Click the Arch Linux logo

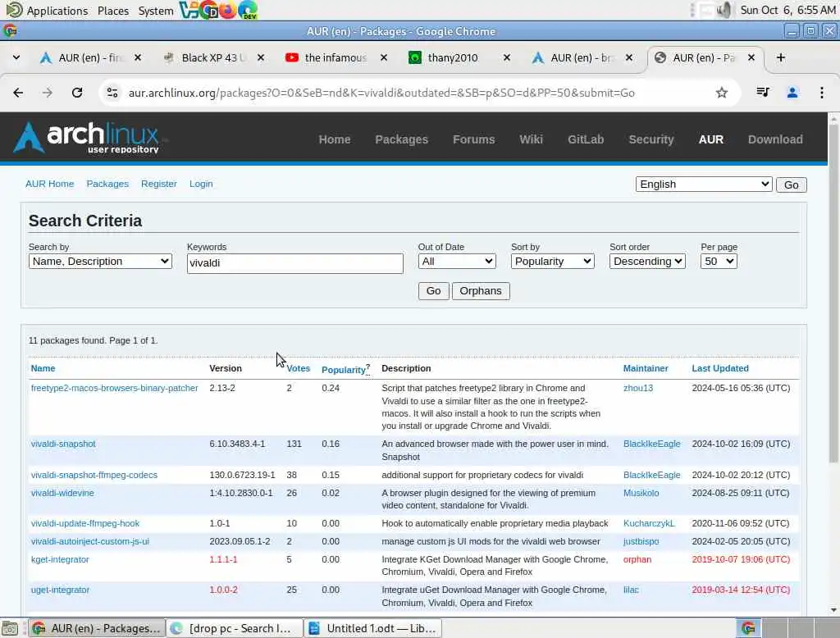(x=87, y=138)
